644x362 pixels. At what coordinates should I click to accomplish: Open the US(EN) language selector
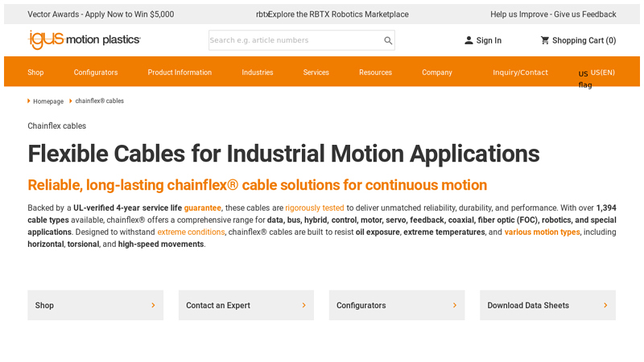[602, 72]
